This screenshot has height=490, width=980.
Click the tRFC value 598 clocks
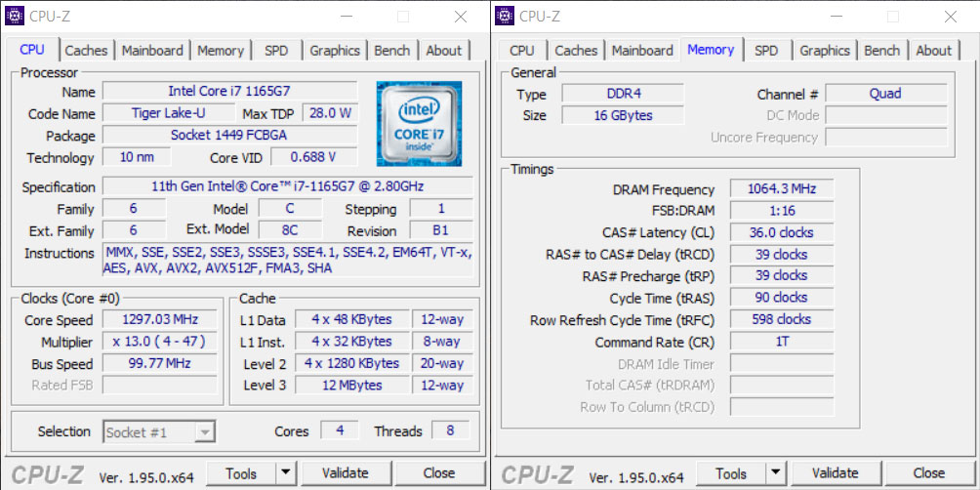pyautogui.click(x=781, y=319)
